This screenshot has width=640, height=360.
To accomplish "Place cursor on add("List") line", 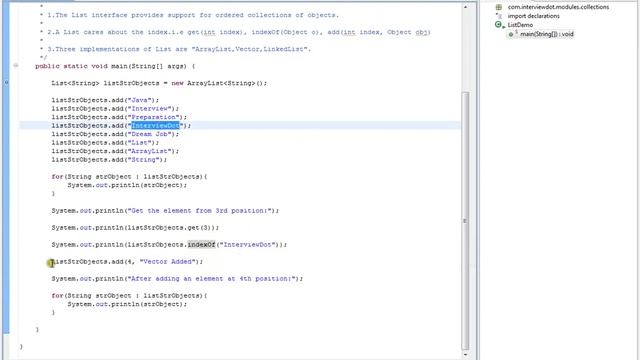I will point(105,142).
